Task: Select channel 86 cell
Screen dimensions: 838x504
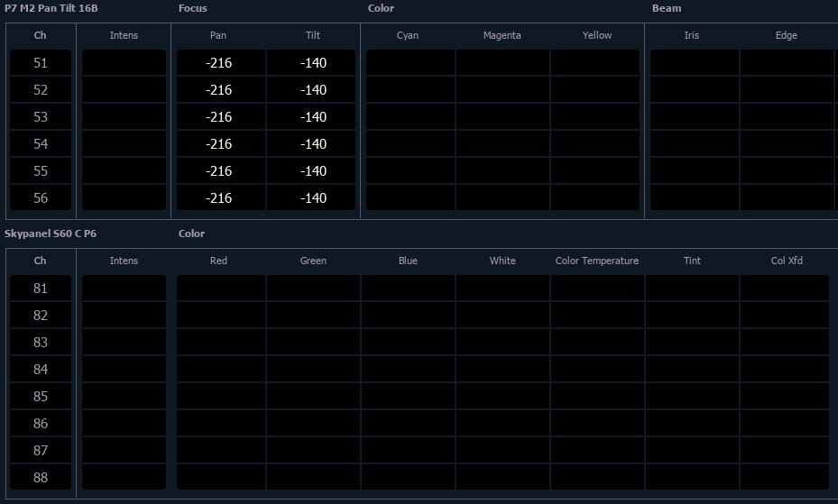Action: click(x=41, y=424)
